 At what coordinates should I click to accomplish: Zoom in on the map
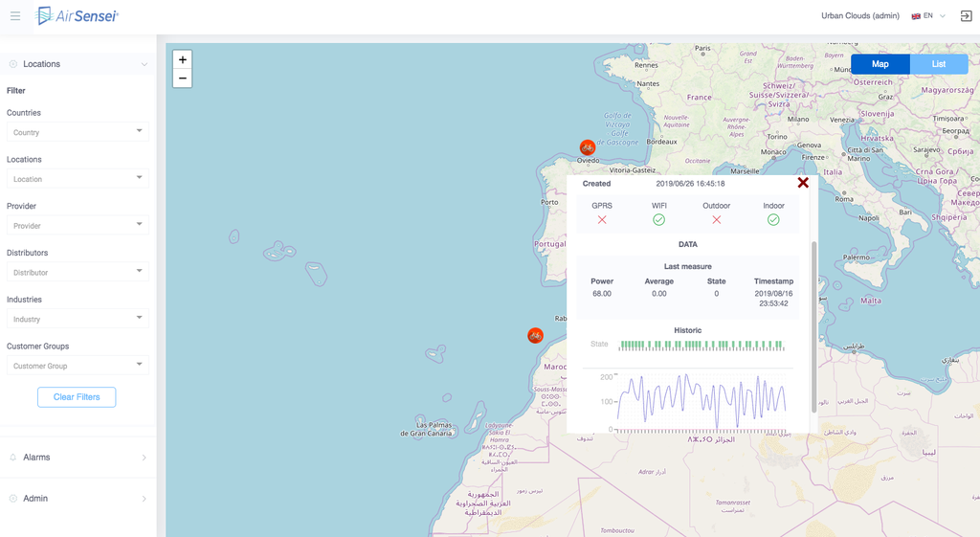(x=182, y=59)
